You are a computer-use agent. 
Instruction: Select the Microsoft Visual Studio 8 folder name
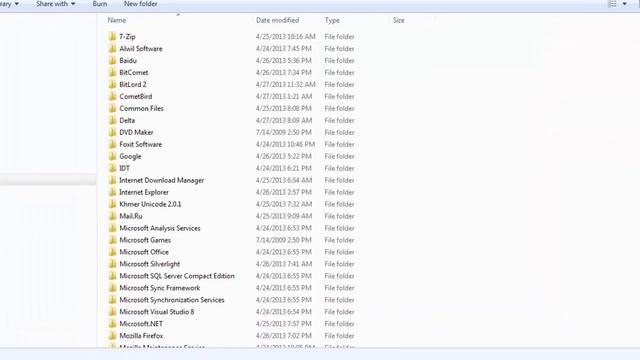click(157, 312)
